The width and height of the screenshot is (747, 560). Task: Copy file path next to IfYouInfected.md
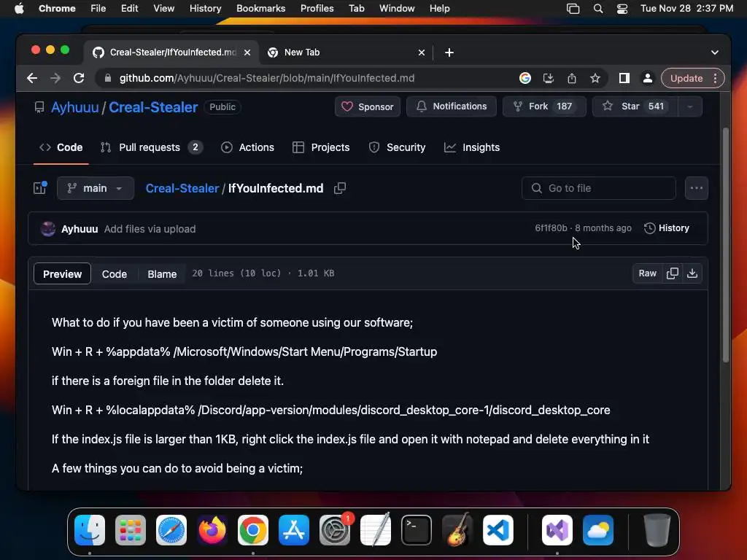[x=340, y=189]
